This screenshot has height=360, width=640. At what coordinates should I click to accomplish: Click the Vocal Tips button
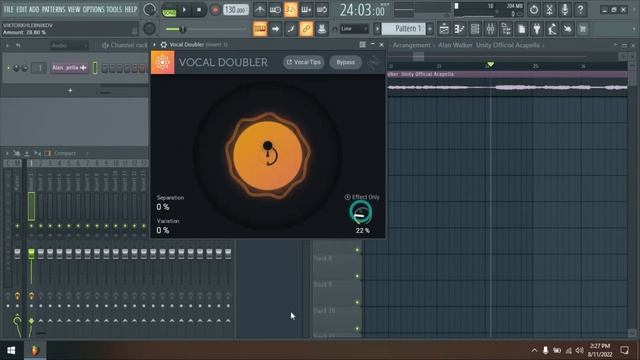(304, 62)
